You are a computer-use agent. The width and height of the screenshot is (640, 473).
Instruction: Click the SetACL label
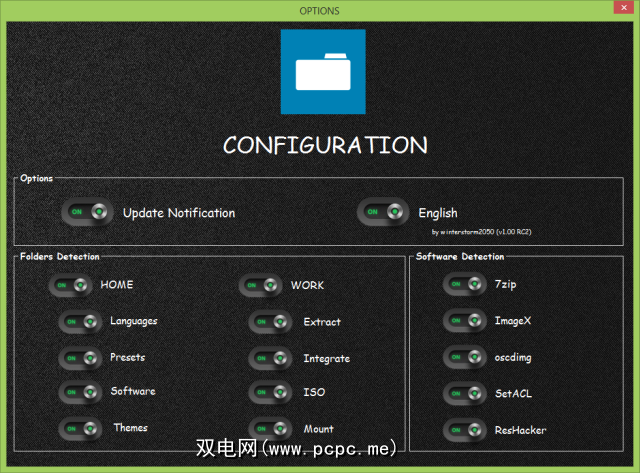pyautogui.click(x=513, y=393)
